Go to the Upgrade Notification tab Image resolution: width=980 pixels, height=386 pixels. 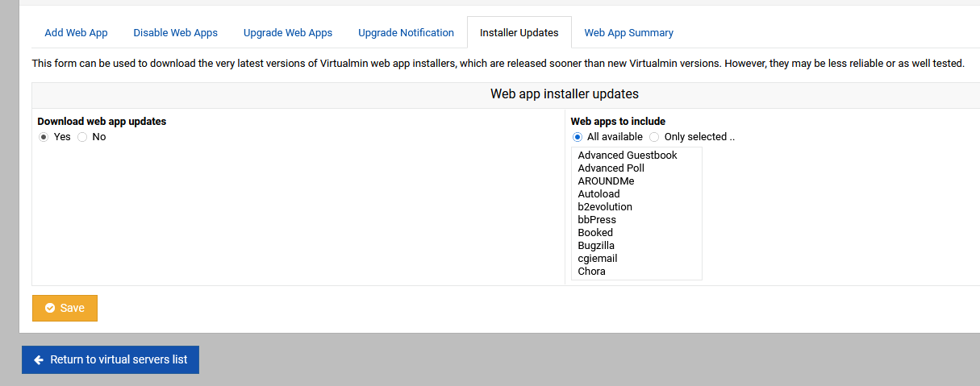tap(406, 33)
